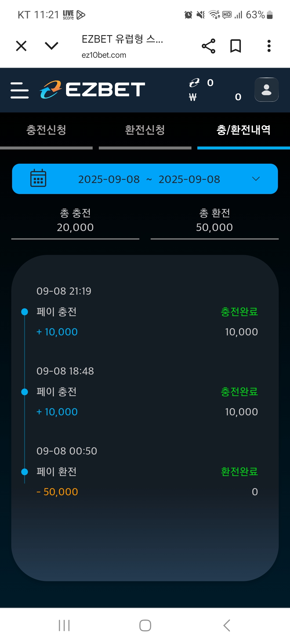Select the 충/환전내역 tab
Image resolution: width=290 pixels, height=644 pixels.
click(243, 130)
